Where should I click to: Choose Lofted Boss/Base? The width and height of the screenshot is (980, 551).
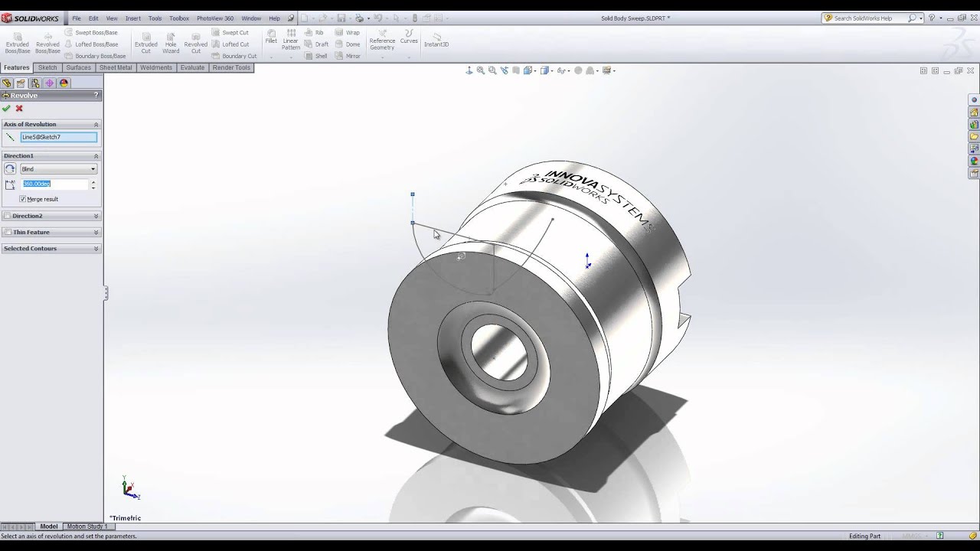click(x=91, y=44)
